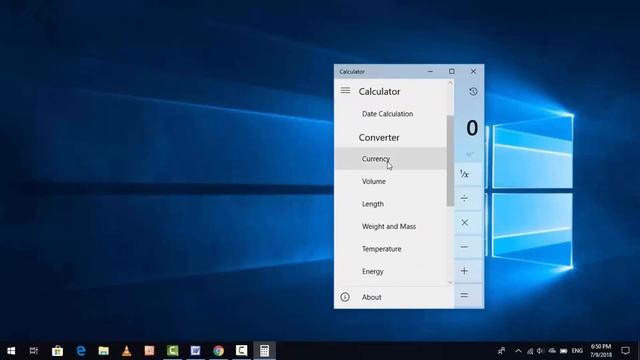The width and height of the screenshot is (640, 360).
Task: Click the Calculator taskbar icon
Action: 264,351
